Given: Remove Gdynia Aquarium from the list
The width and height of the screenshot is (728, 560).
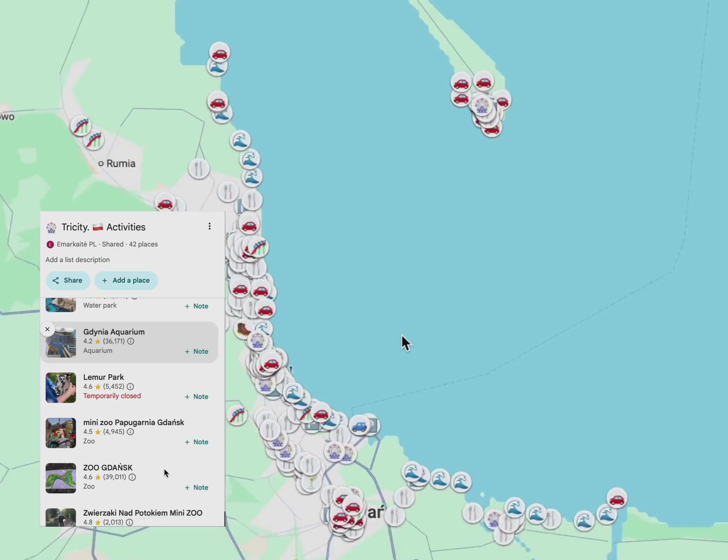Looking at the screenshot, I should [x=47, y=329].
